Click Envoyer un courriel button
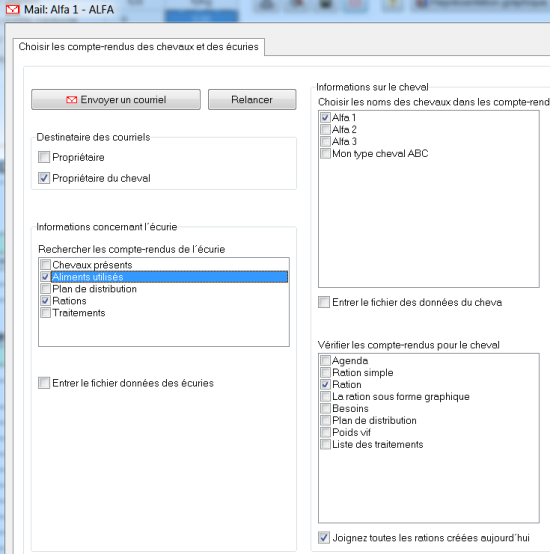The image size is (550, 554). [116, 100]
